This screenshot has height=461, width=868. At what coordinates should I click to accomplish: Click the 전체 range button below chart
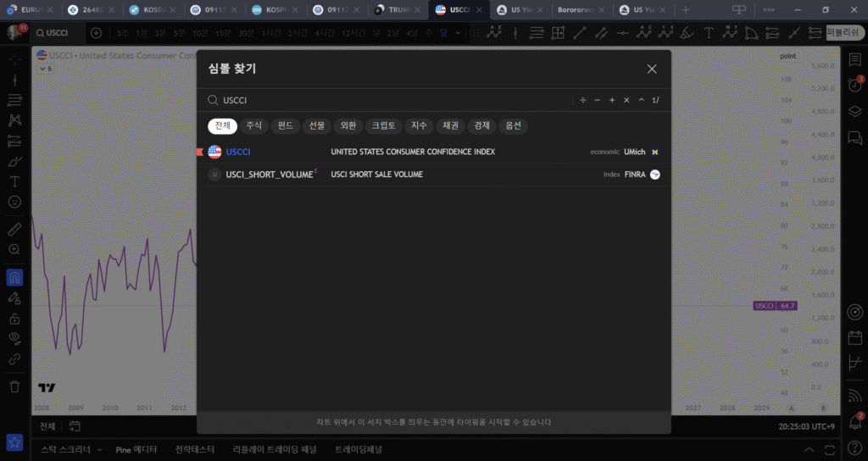coord(47,426)
